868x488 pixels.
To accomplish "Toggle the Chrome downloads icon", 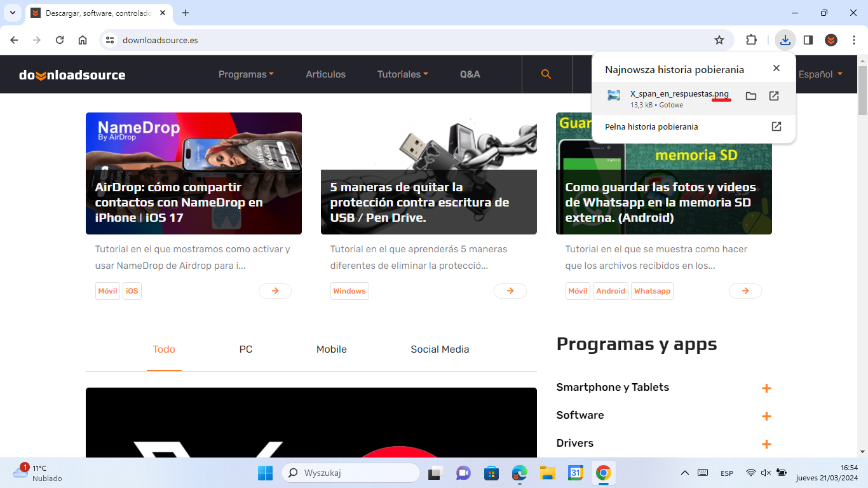I will coord(785,40).
